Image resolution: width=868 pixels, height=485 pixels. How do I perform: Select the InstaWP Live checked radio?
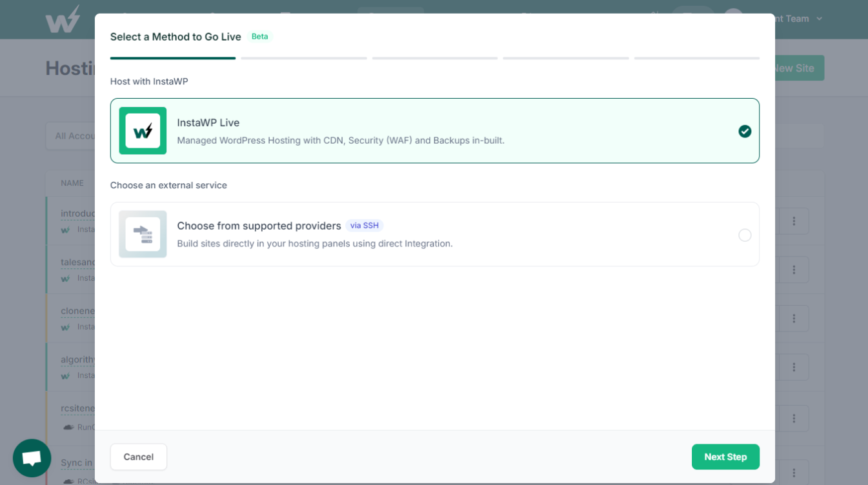[x=745, y=131]
